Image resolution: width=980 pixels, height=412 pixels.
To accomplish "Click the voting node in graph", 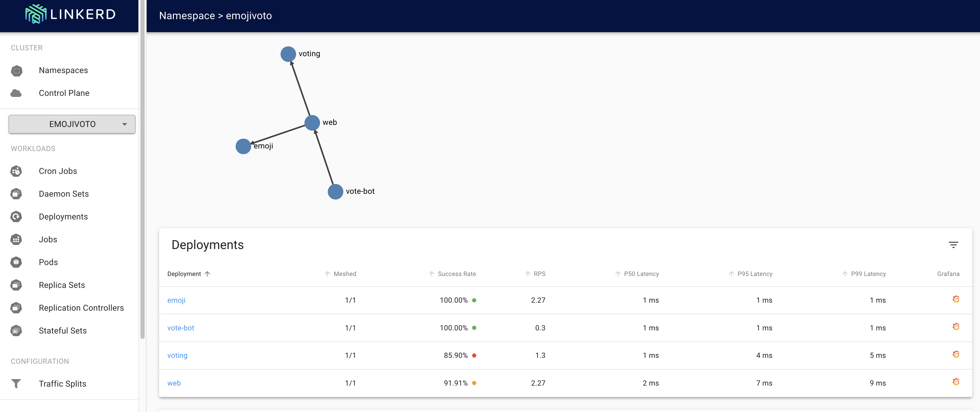I will click(288, 54).
